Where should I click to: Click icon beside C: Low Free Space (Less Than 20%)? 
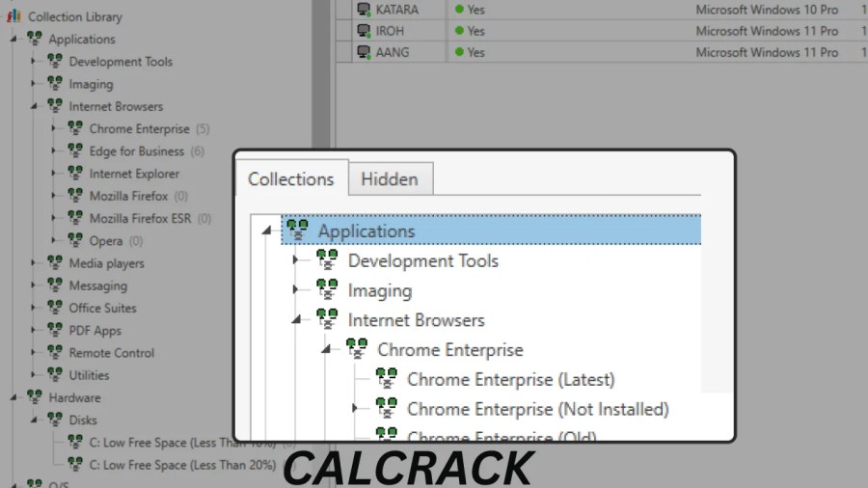point(75,464)
